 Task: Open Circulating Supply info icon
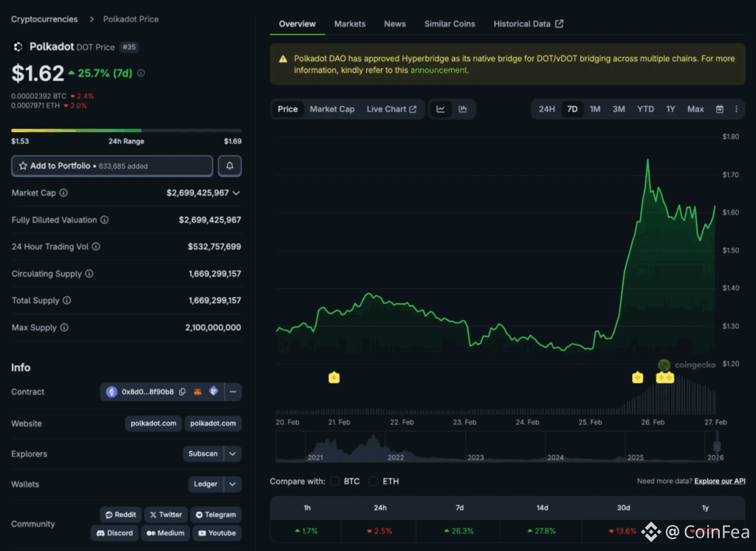tap(89, 274)
